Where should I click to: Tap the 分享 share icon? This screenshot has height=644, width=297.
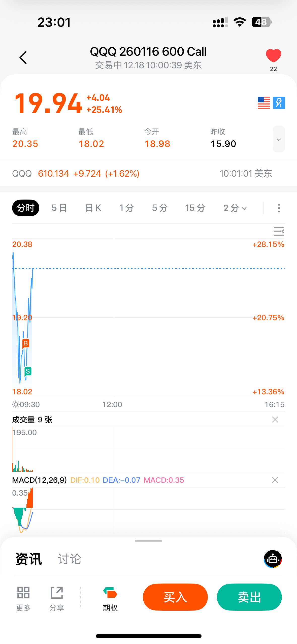pyautogui.click(x=57, y=593)
